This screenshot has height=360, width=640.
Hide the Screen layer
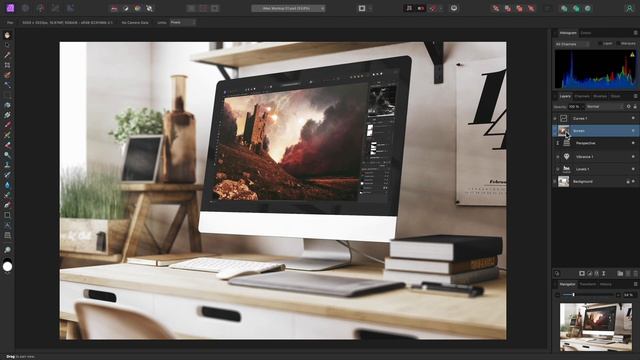[633, 131]
